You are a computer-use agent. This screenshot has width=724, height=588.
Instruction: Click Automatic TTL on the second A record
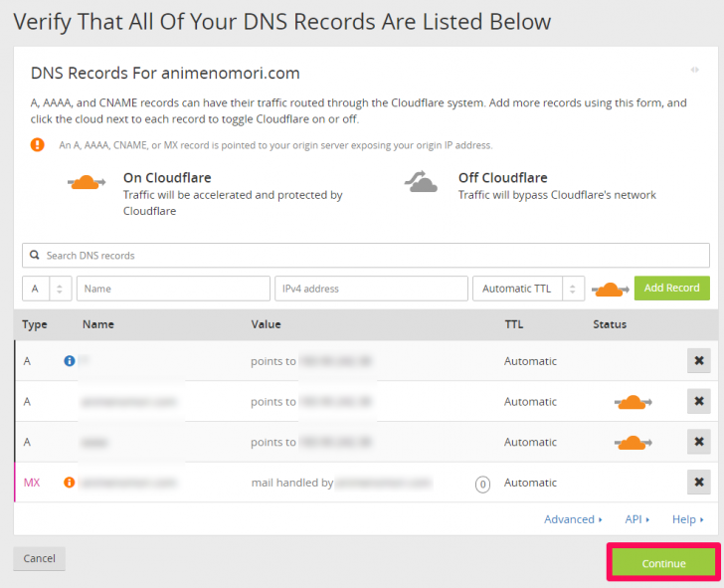[x=530, y=402]
